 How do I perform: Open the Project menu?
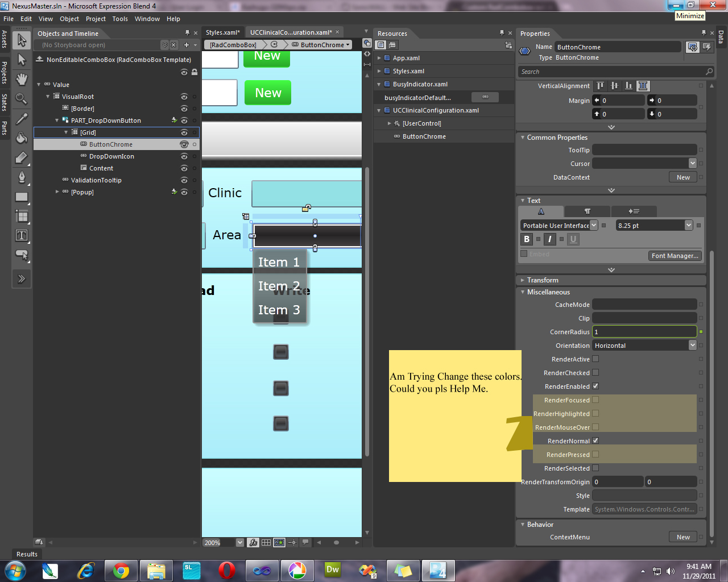[x=96, y=19]
